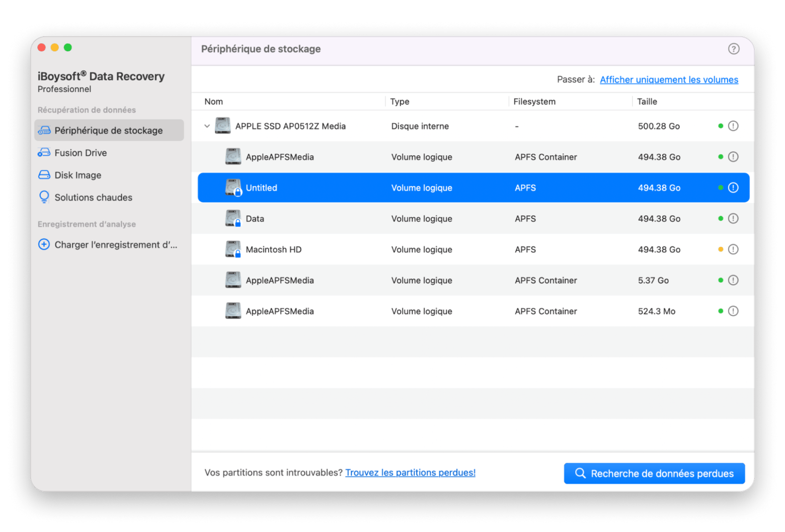Screen dimensions: 785x532
Task: Click drive icon of 524.3 Mo AppleAPFSMedia
Action: tap(233, 311)
